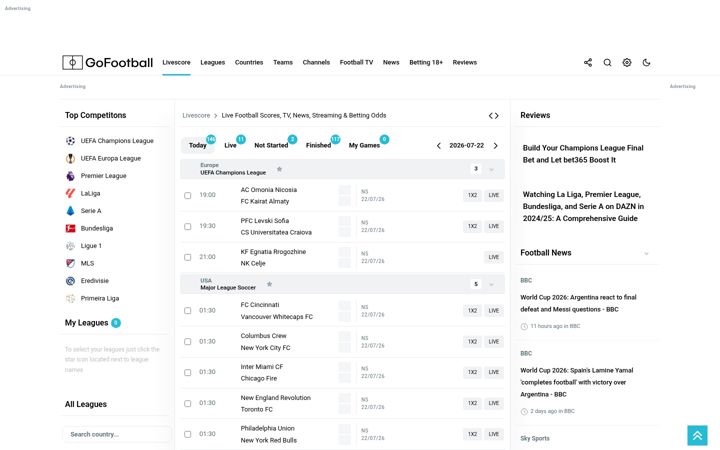
Task: Open the share icon in header
Action: click(588, 62)
